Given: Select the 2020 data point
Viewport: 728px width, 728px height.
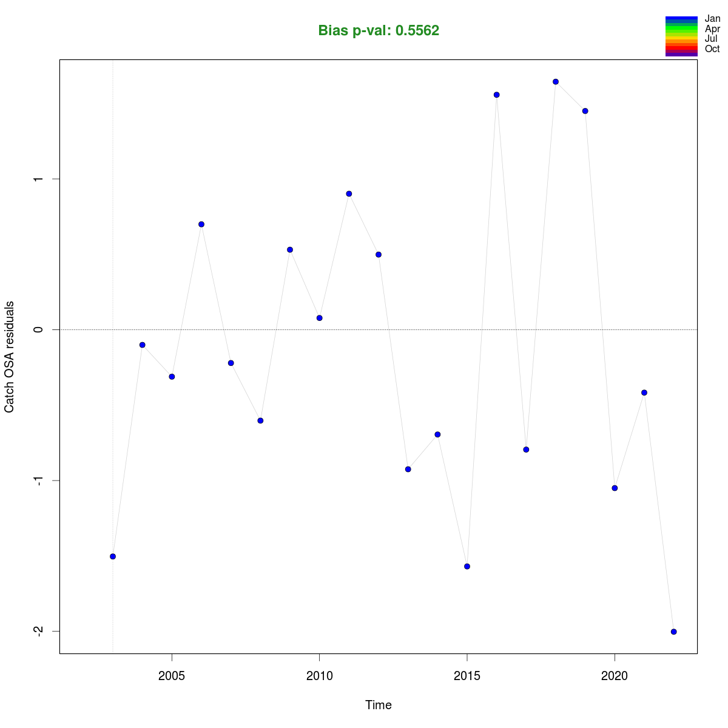Looking at the screenshot, I should (x=615, y=488).
